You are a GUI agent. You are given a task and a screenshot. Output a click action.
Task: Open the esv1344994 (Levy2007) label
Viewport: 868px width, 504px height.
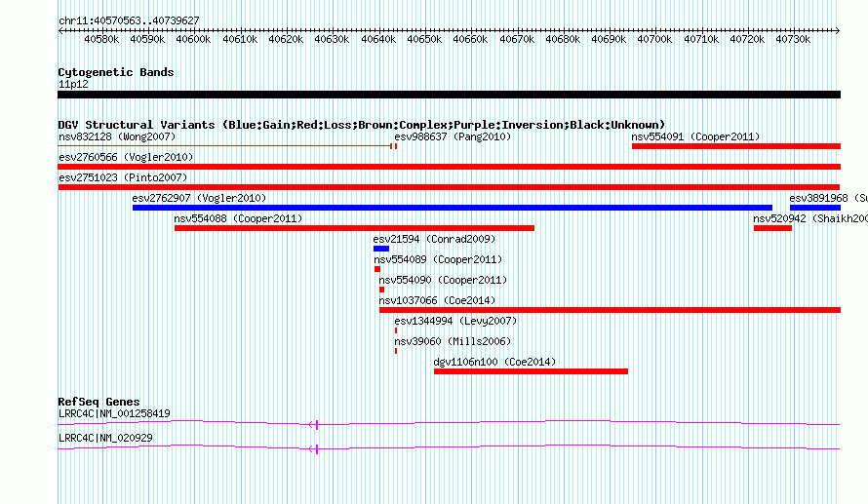point(455,321)
